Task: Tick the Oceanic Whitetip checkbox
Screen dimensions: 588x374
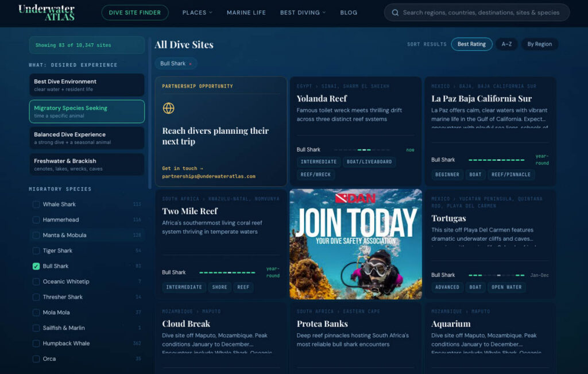Action: tap(36, 282)
